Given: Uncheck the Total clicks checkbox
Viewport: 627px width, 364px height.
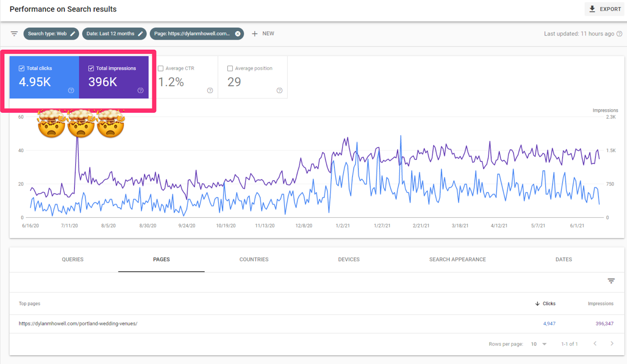Looking at the screenshot, I should point(22,68).
